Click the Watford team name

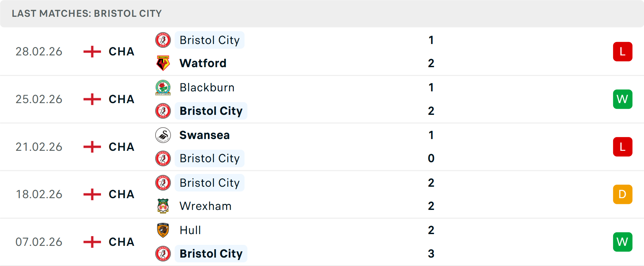(203, 63)
